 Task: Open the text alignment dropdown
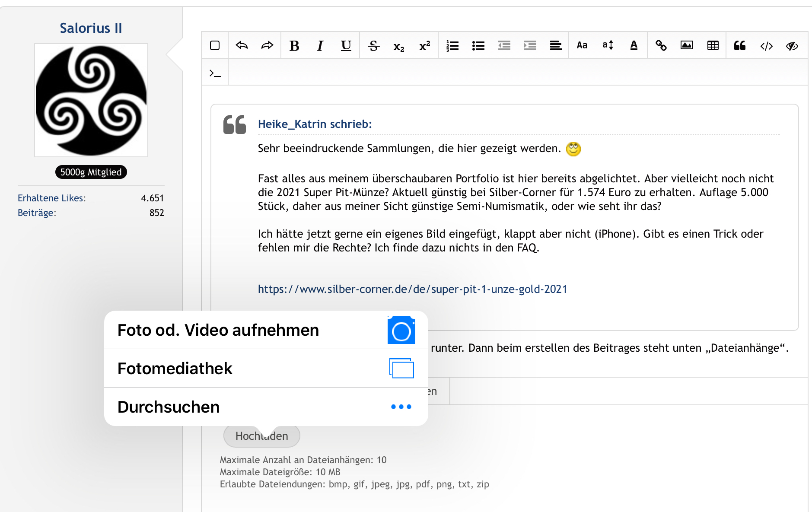556,46
